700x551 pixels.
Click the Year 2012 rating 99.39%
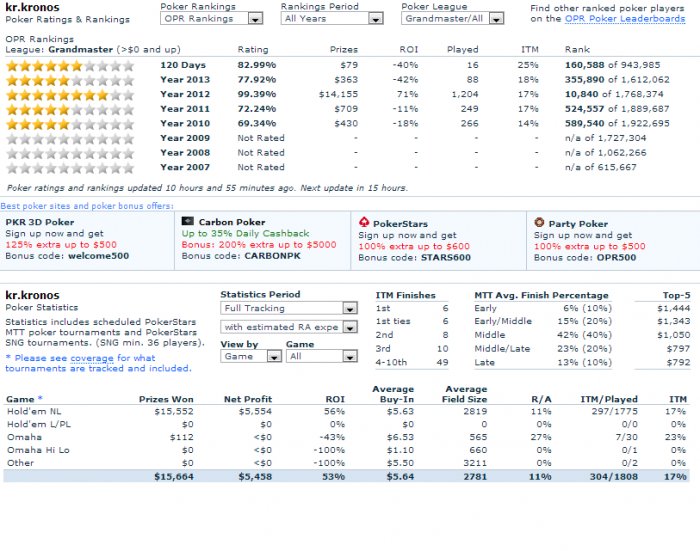pos(257,94)
